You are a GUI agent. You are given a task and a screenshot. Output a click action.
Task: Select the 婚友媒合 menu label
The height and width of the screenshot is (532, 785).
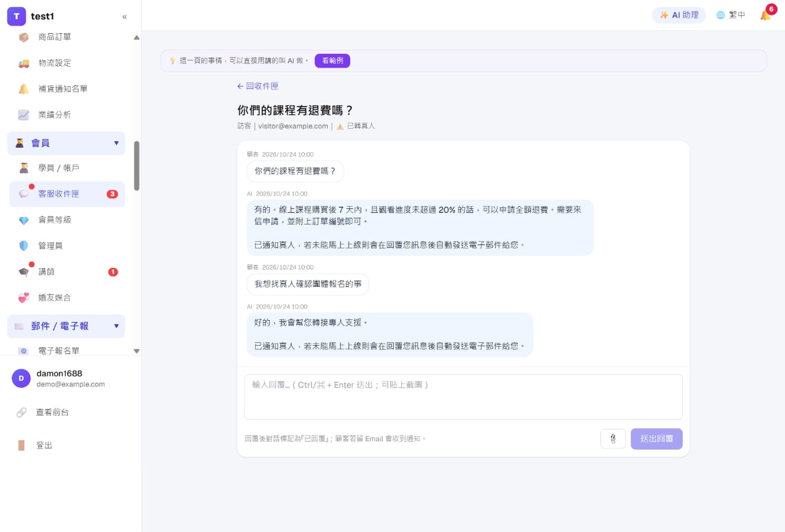tap(55, 297)
